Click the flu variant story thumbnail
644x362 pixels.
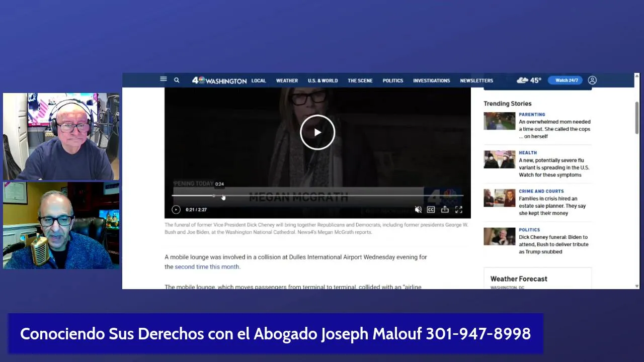pyautogui.click(x=500, y=159)
